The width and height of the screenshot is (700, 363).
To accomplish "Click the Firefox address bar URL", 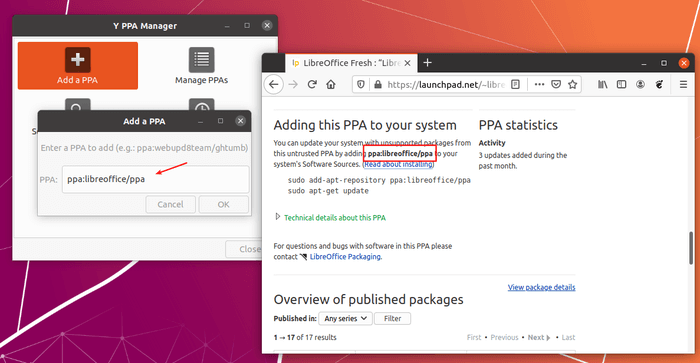I will [x=446, y=84].
